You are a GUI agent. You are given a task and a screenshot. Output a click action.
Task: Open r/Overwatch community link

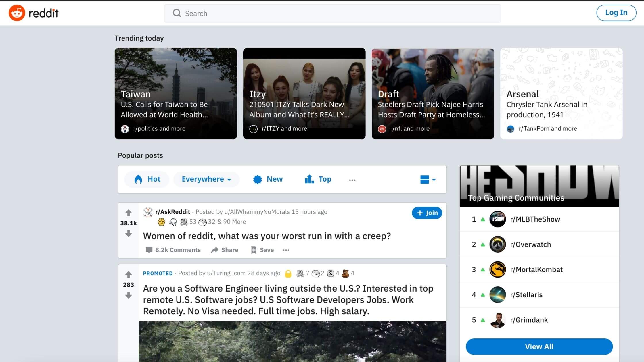(530, 244)
